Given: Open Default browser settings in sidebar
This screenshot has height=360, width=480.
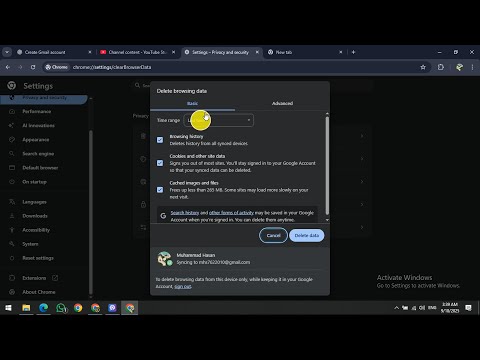Looking at the screenshot, I should (40, 168).
